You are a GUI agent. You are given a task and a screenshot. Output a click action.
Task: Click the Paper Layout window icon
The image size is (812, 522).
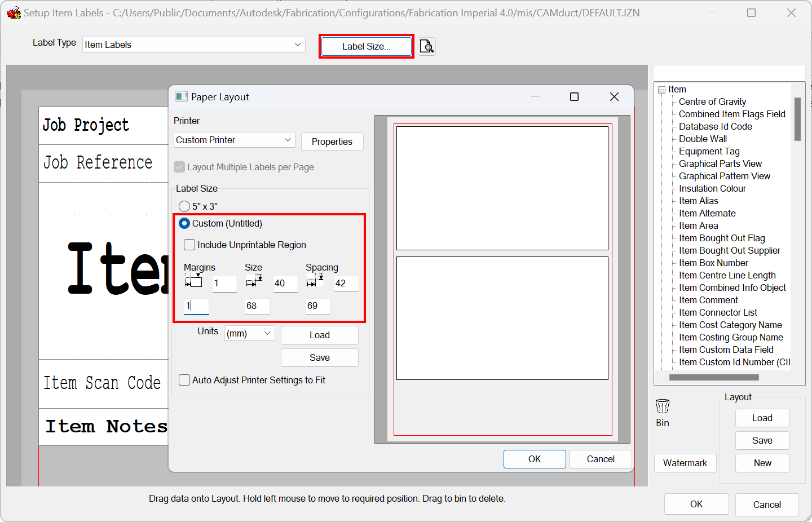tap(181, 96)
